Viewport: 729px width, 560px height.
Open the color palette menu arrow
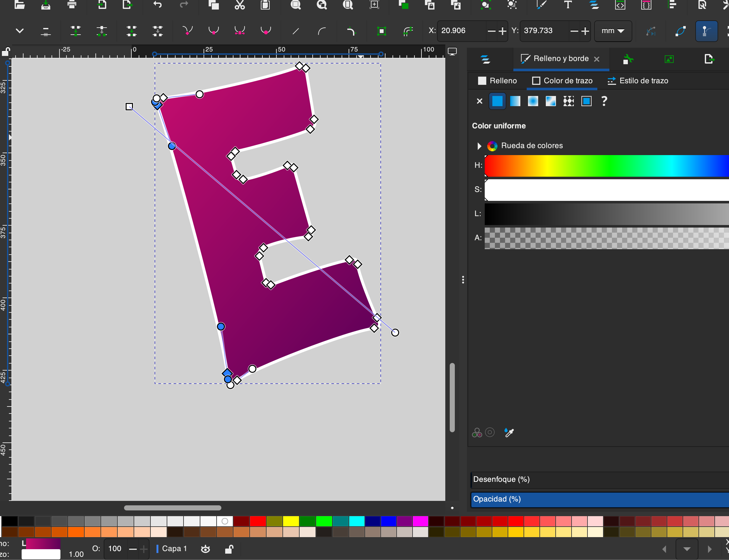point(687,549)
